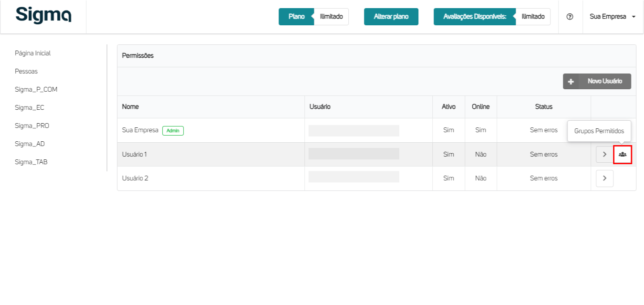Click the plus icon on Novo Usuário
The width and height of the screenshot is (644, 305).
[571, 82]
